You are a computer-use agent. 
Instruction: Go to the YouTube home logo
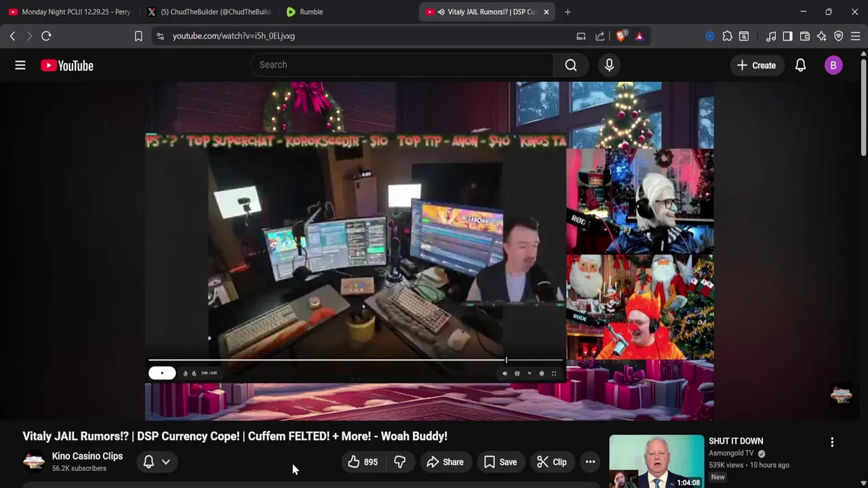pyautogui.click(x=66, y=65)
